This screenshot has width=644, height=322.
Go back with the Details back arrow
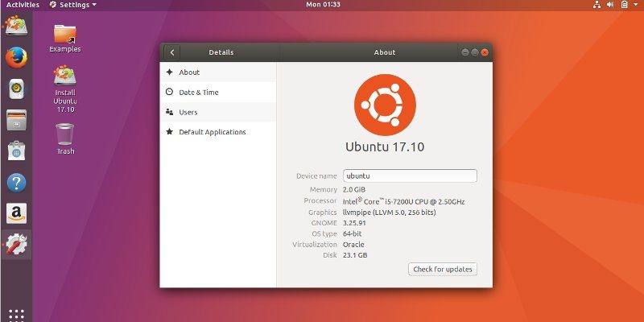click(172, 52)
